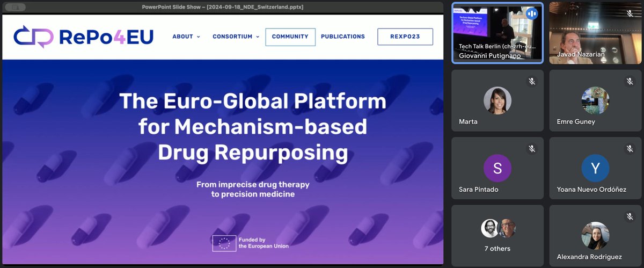Image resolution: width=644 pixels, height=268 pixels.
Task: Click muted microphone icon on Sara Pintado tile
Action: coord(532,149)
